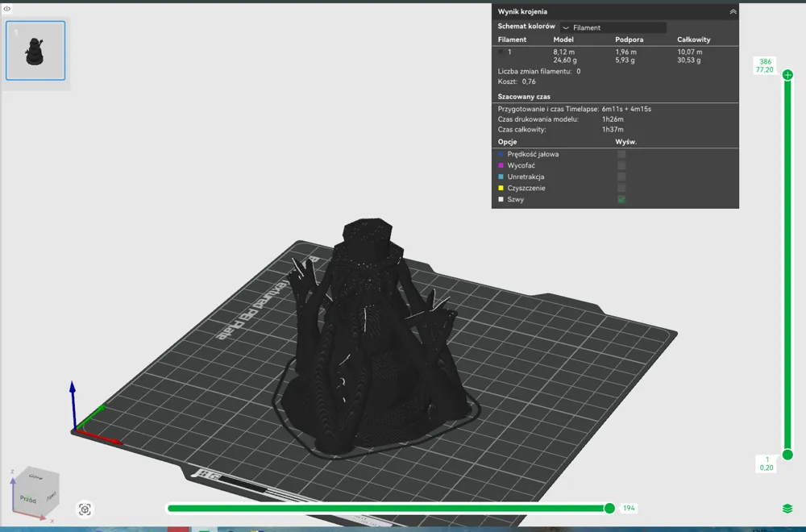Click the right side face of view cube
Viewport: 806px width, 532px height.
click(52, 496)
